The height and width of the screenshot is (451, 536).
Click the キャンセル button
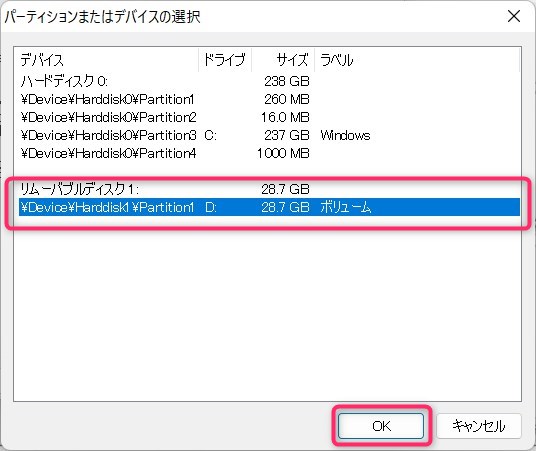[479, 426]
